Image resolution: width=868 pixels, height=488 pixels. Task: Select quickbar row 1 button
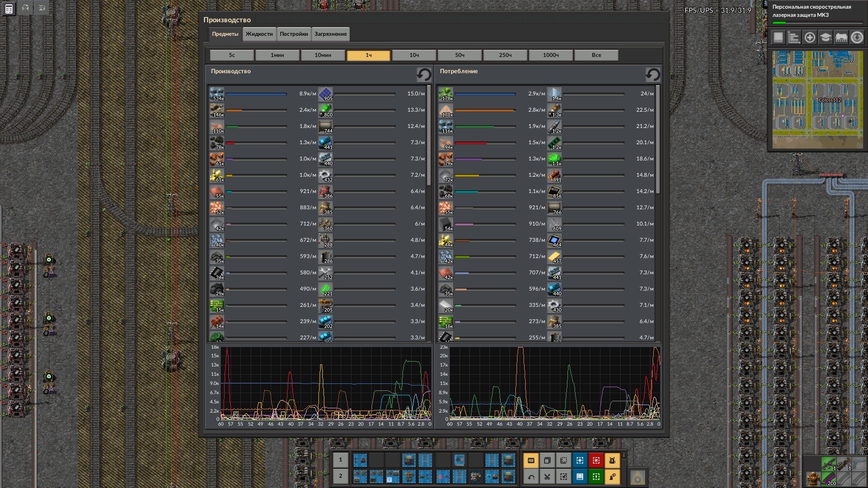340,460
